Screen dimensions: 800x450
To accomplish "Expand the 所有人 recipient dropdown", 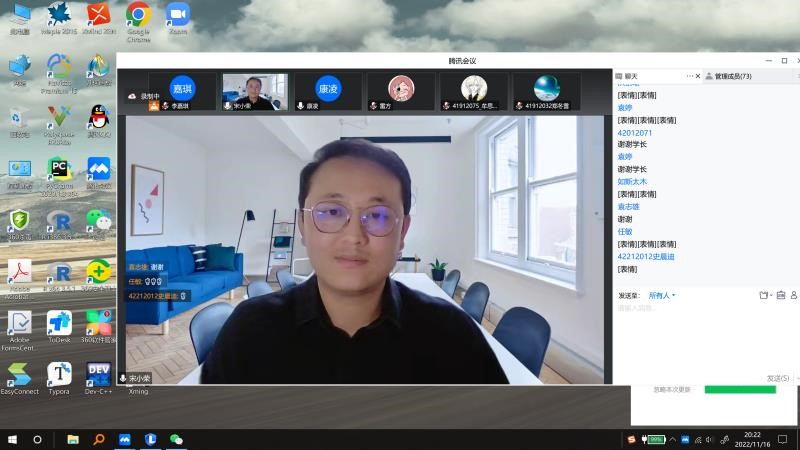I will 662,295.
